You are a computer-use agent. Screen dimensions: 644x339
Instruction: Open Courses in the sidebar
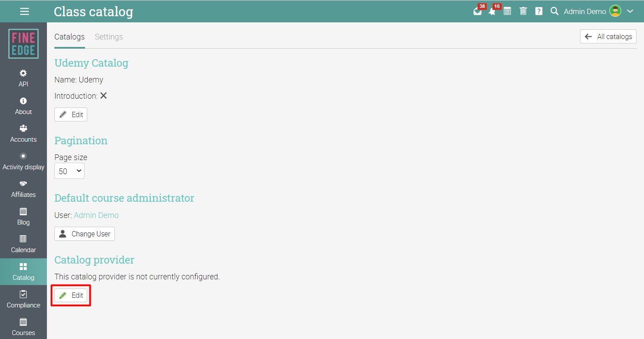point(23,327)
